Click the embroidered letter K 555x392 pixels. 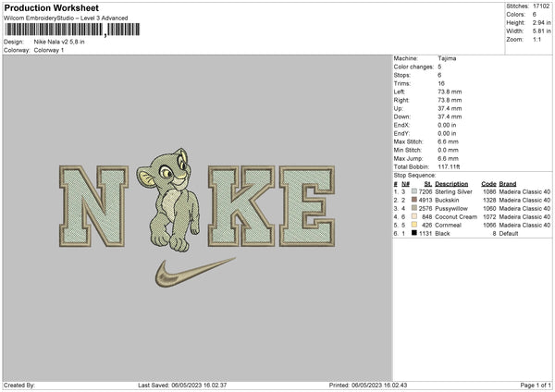point(241,206)
